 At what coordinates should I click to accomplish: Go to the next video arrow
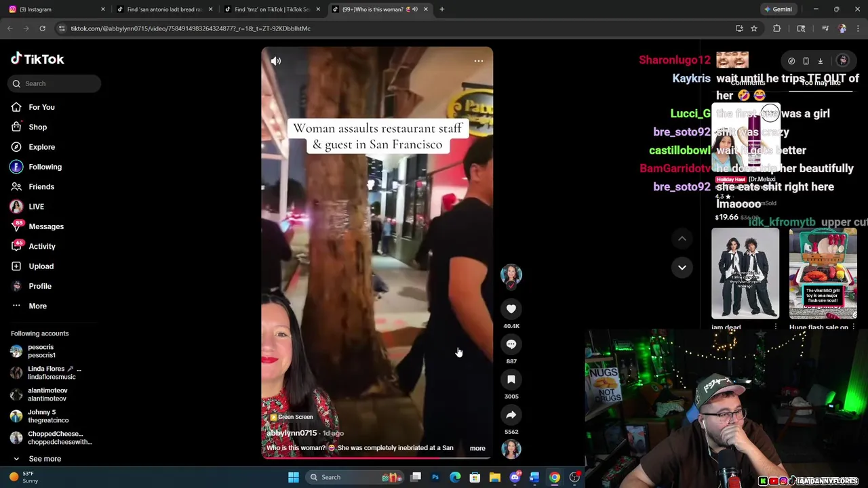click(682, 267)
